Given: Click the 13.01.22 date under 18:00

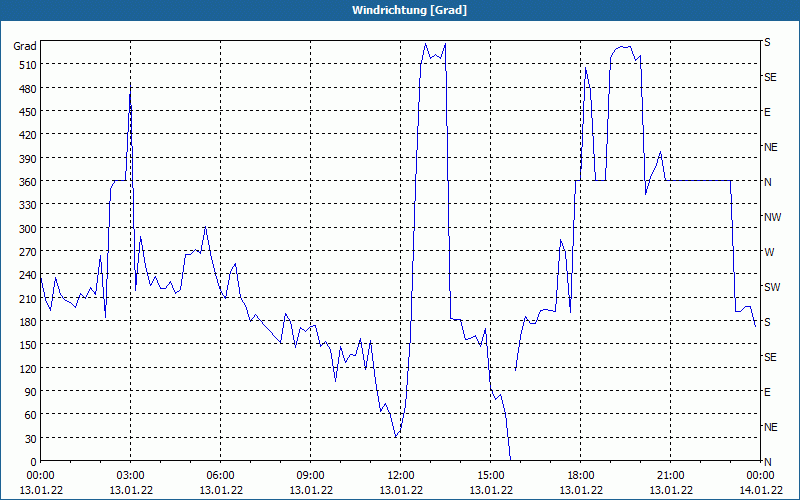Looking at the screenshot, I should coord(581,490).
